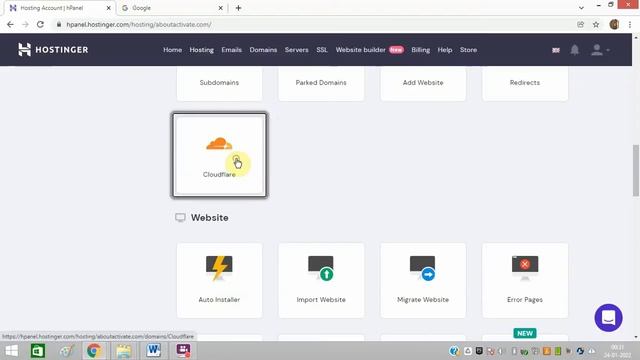Open Word from the taskbar
The image size is (640, 360).
click(x=153, y=351)
